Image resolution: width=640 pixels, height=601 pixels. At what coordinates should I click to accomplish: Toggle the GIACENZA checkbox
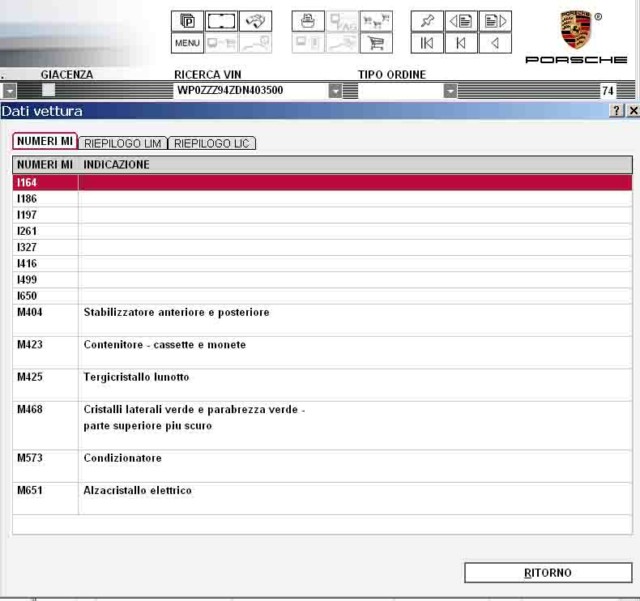click(48, 90)
